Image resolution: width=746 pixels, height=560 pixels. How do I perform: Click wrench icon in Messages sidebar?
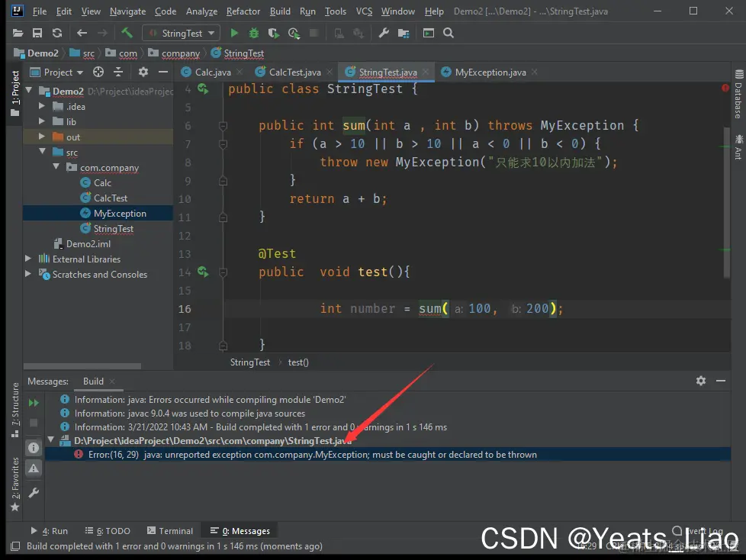tap(34, 493)
